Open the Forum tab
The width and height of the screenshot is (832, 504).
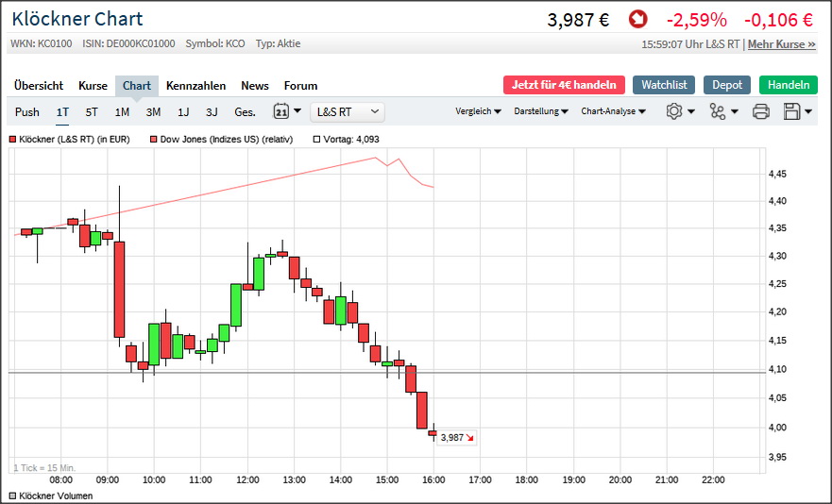300,85
